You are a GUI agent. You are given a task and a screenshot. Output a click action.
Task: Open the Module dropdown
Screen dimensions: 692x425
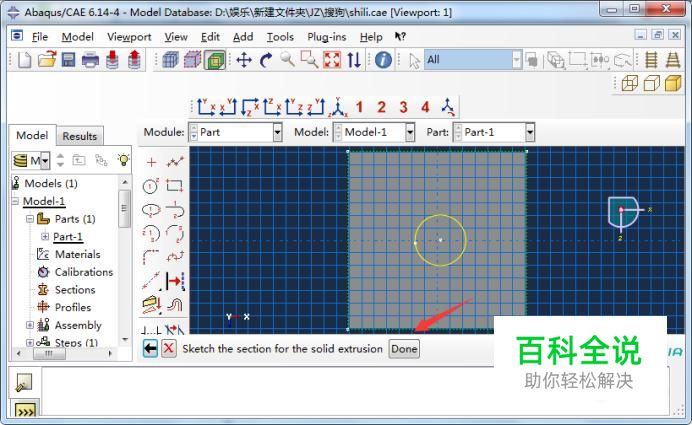point(277,132)
